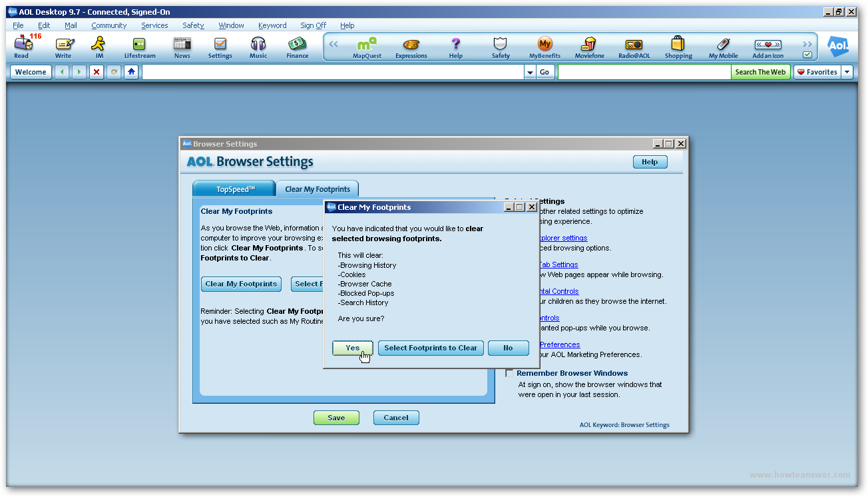Open the Marketing Preferences link

tap(559, 344)
